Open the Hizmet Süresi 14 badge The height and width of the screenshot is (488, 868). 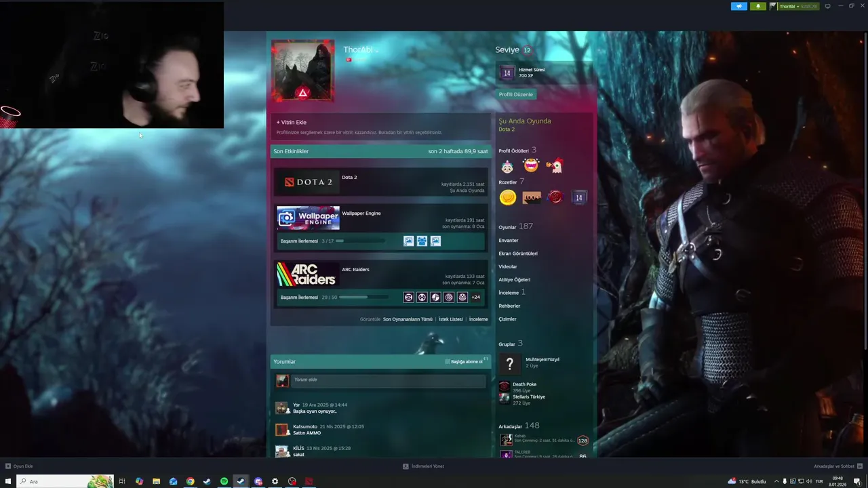(507, 73)
